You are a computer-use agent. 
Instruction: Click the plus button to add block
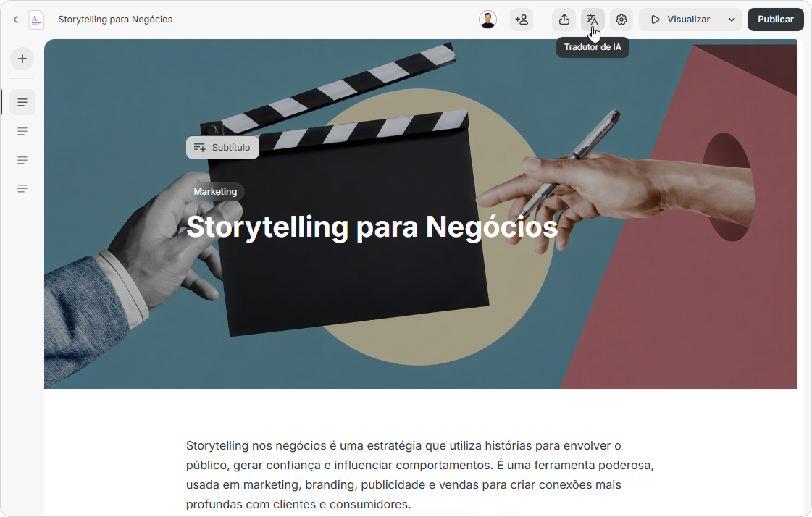pos(22,59)
